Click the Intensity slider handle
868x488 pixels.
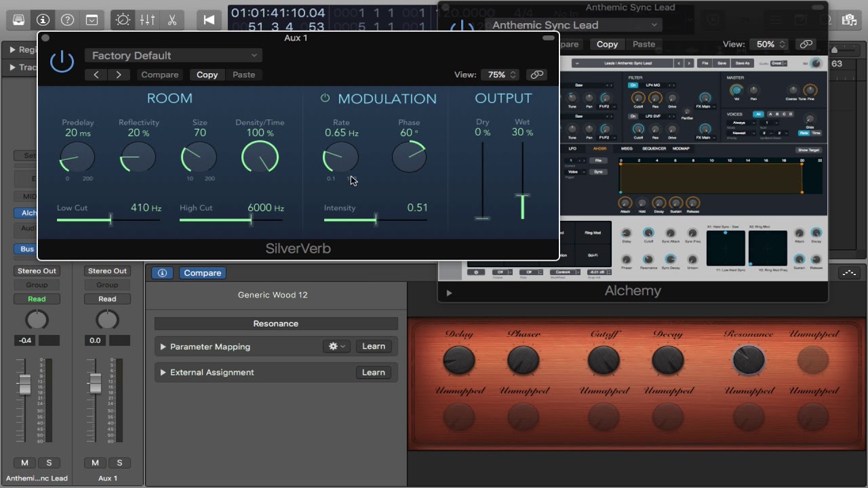(x=376, y=220)
